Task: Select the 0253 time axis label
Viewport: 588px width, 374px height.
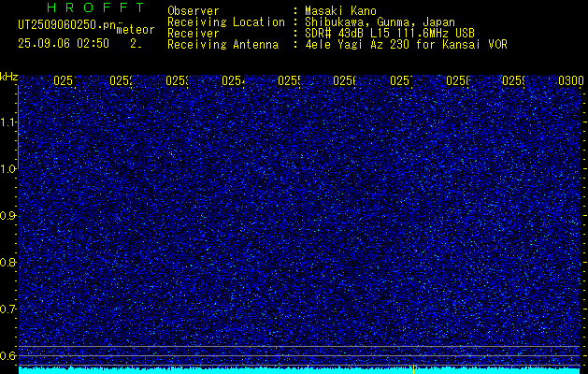Action: (x=177, y=80)
